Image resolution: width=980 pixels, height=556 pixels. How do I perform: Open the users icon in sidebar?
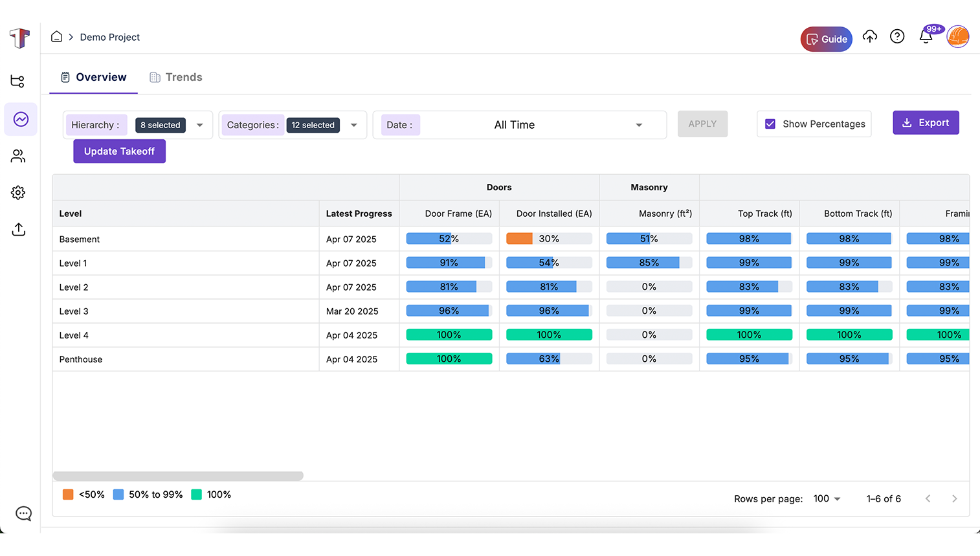(18, 156)
